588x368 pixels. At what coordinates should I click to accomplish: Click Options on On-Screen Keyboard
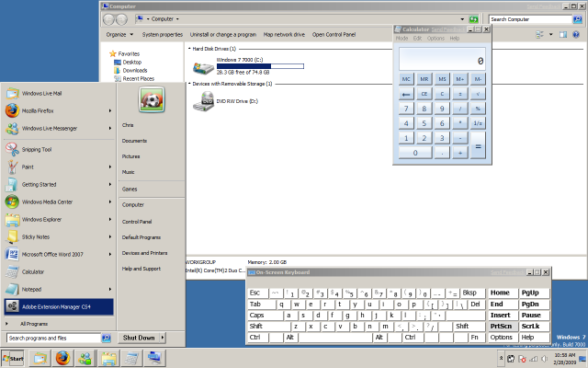[501, 337]
